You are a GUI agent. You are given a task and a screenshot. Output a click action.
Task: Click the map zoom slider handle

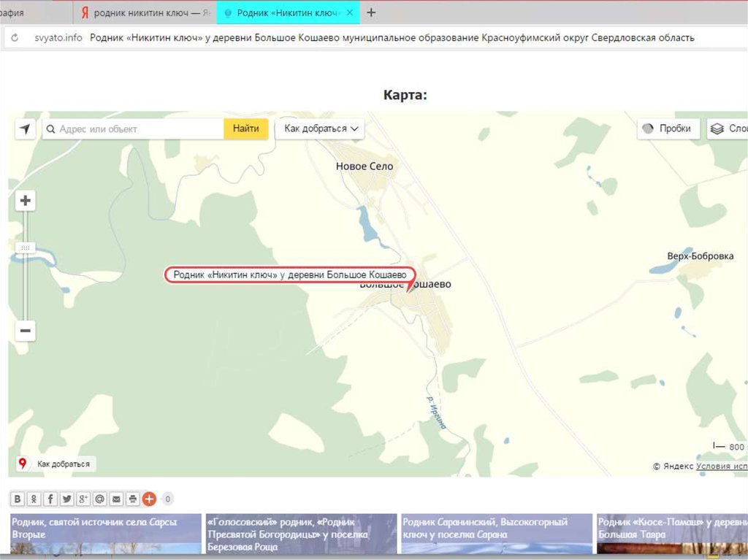(26, 248)
